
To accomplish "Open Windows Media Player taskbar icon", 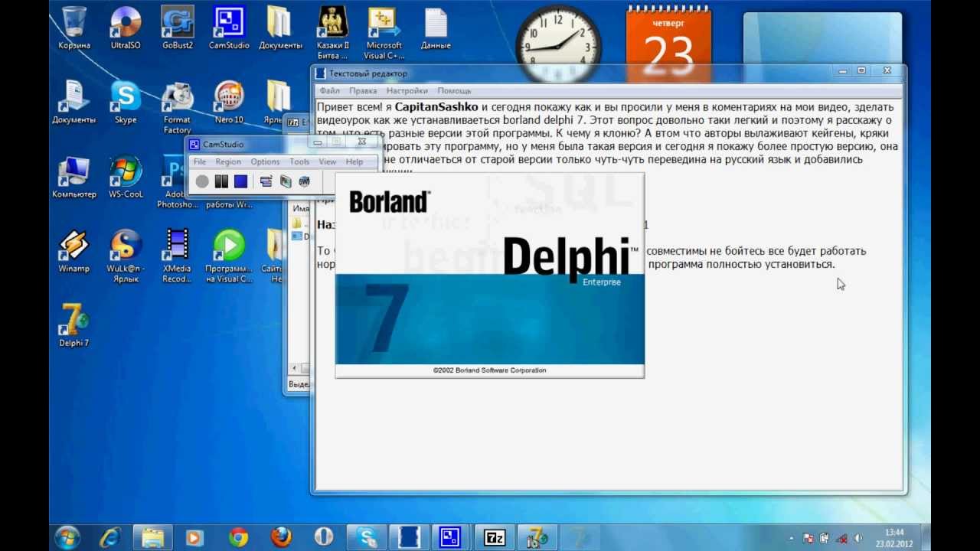I will pyautogui.click(x=194, y=537).
